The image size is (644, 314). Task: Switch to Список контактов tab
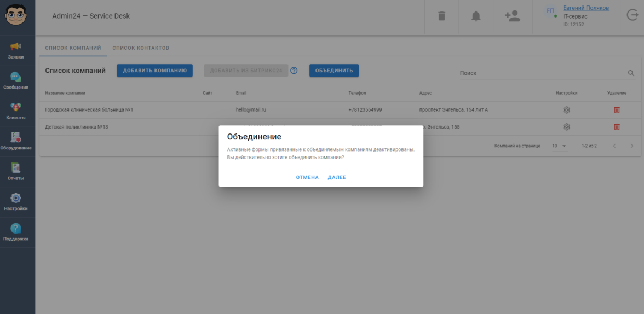(141, 48)
